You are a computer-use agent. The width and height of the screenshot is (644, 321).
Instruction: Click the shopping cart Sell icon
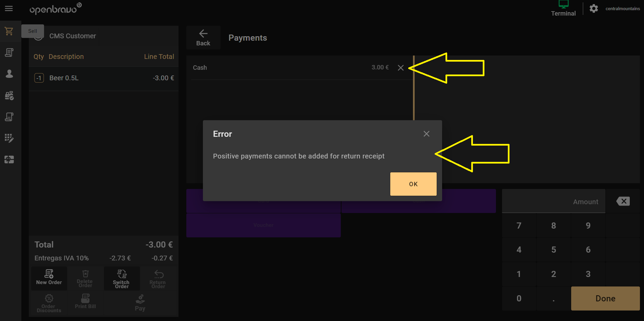(x=9, y=31)
